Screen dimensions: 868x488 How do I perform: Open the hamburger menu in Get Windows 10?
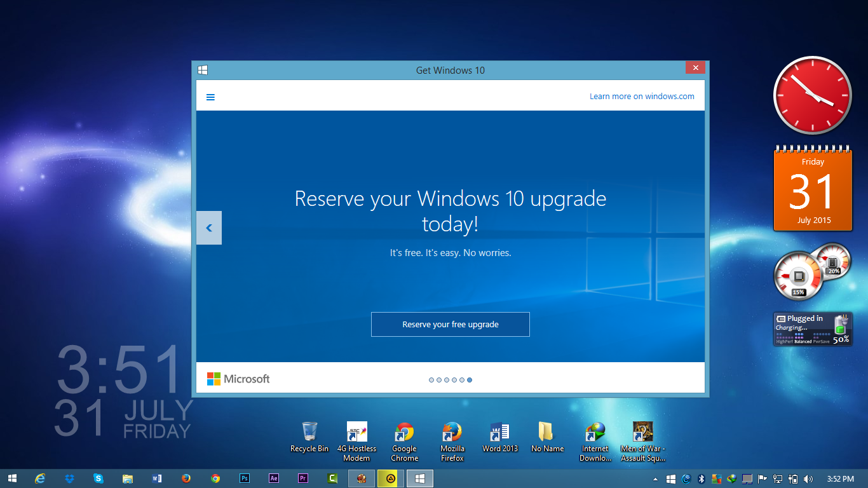pyautogui.click(x=210, y=97)
